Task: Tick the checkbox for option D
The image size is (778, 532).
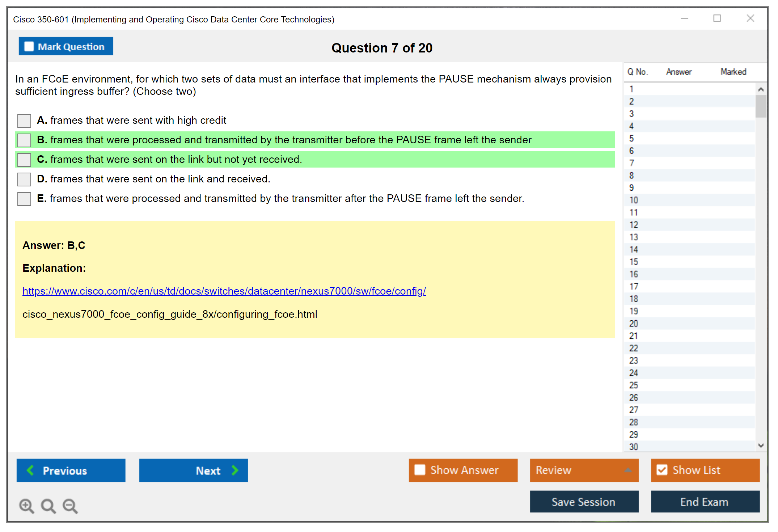Action: pyautogui.click(x=24, y=179)
